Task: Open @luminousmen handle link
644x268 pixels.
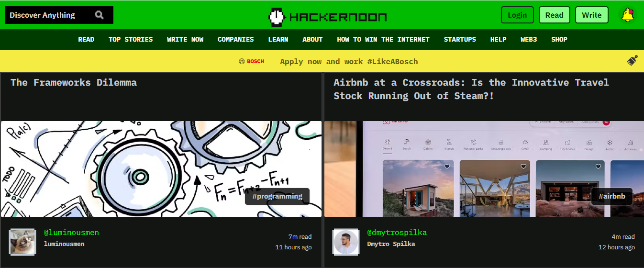Action: click(x=71, y=233)
